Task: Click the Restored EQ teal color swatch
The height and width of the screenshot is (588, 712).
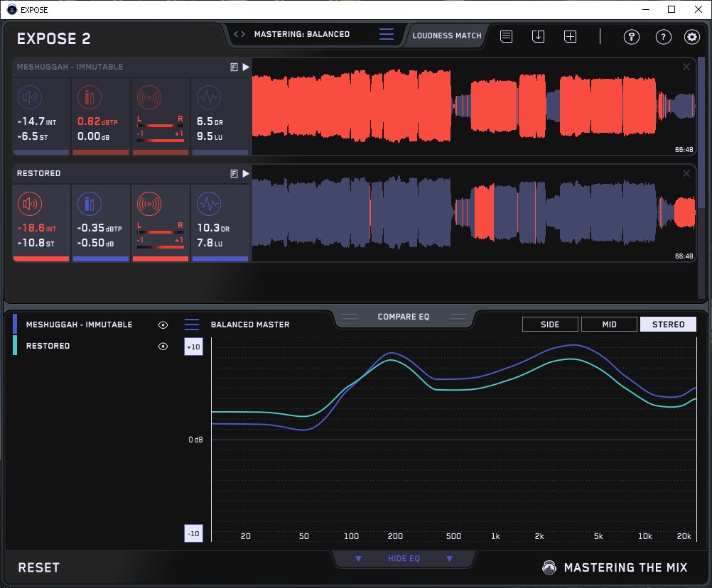Action: [x=15, y=345]
